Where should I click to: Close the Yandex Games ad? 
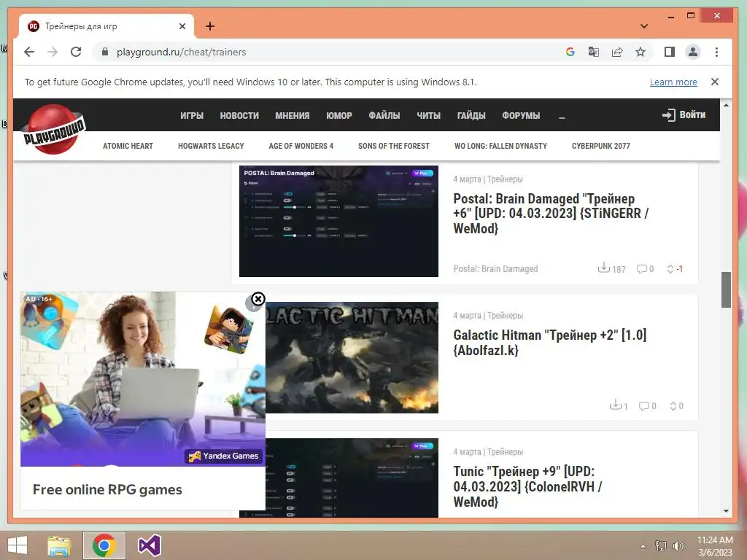(258, 299)
